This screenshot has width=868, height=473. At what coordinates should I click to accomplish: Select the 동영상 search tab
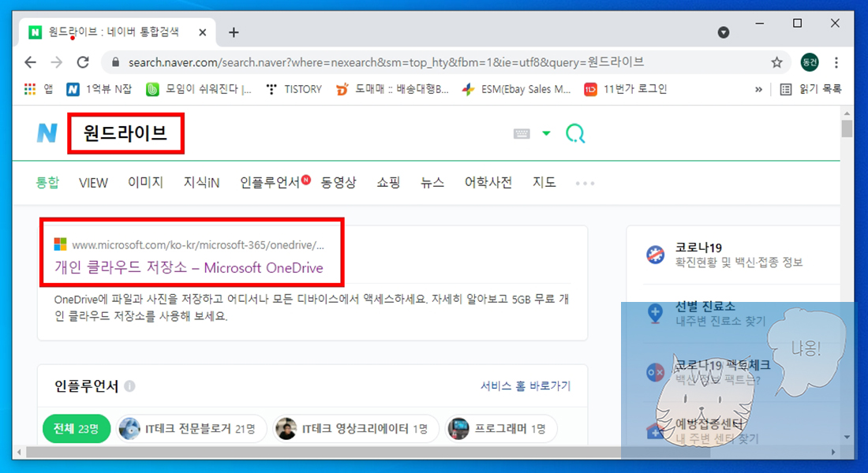(339, 183)
